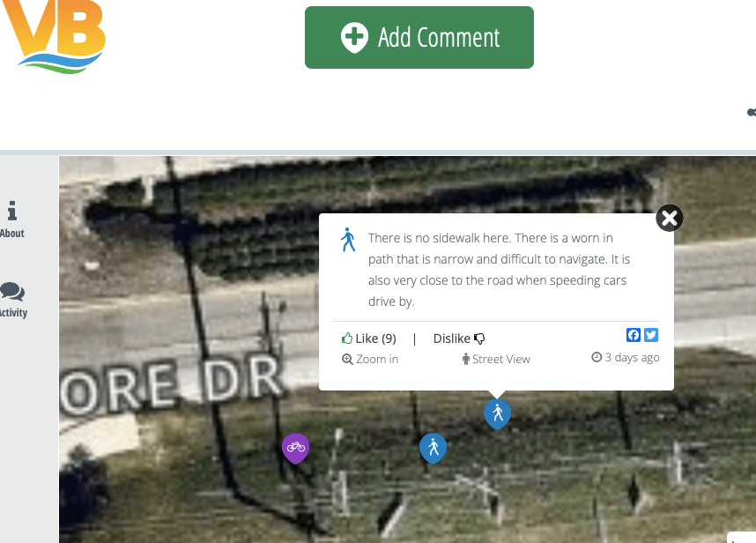Select the blue pedestrian marker under popup
Image resolution: width=756 pixels, height=543 pixels.
497,413
